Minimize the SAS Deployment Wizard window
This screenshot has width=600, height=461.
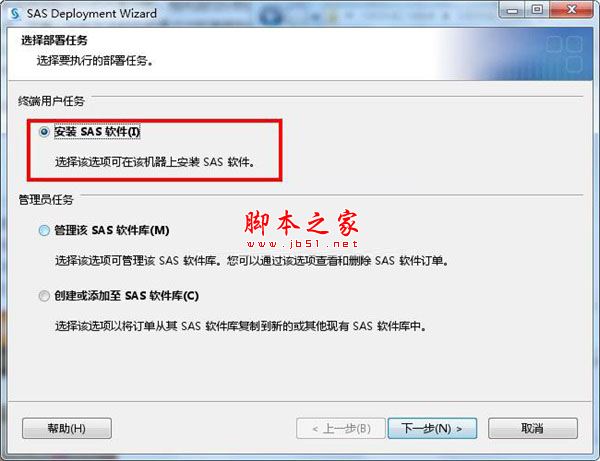(x=512, y=10)
